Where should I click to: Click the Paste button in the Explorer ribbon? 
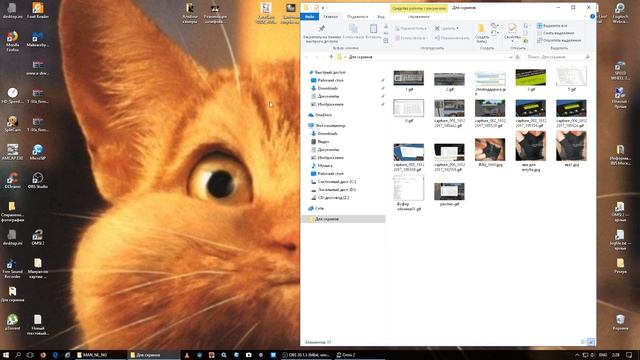373,31
